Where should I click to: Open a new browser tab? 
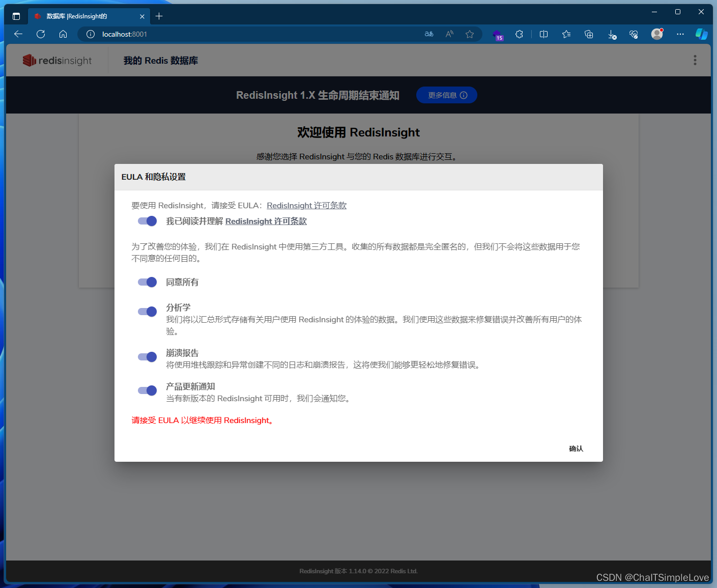[159, 16]
